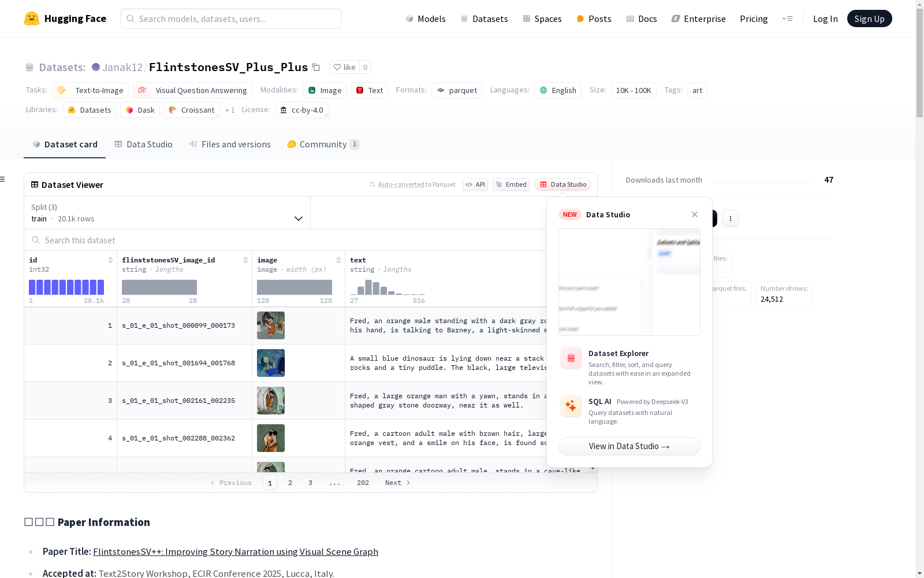
Task: Close the Data Studio popup
Action: coord(695,214)
